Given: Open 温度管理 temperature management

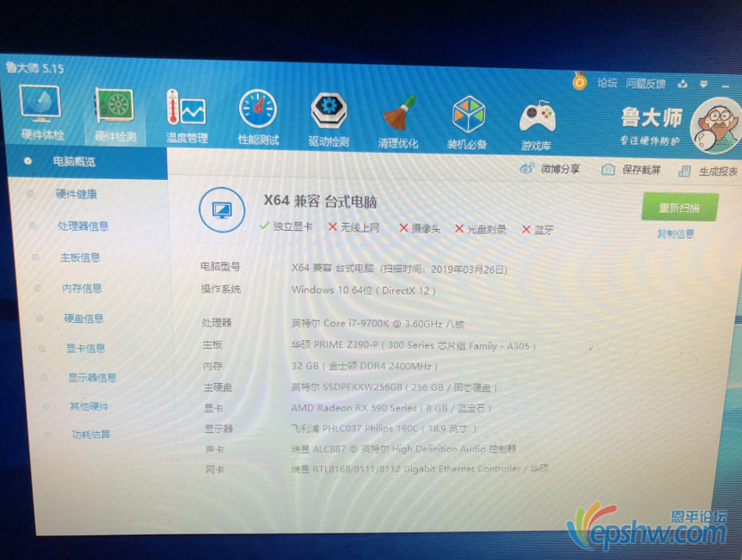Looking at the screenshot, I should [186, 116].
